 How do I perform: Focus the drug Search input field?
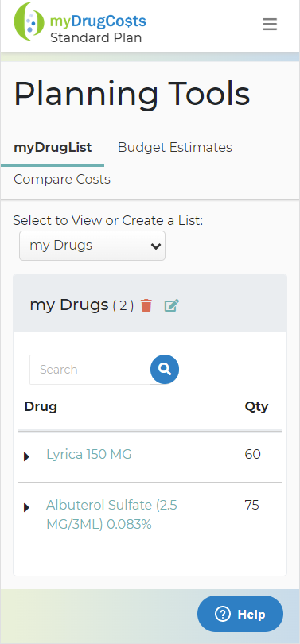pos(91,370)
